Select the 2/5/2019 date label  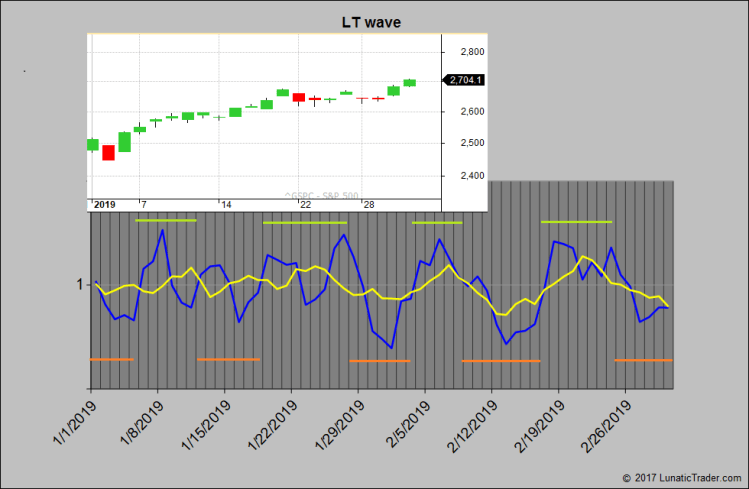pyautogui.click(x=409, y=421)
